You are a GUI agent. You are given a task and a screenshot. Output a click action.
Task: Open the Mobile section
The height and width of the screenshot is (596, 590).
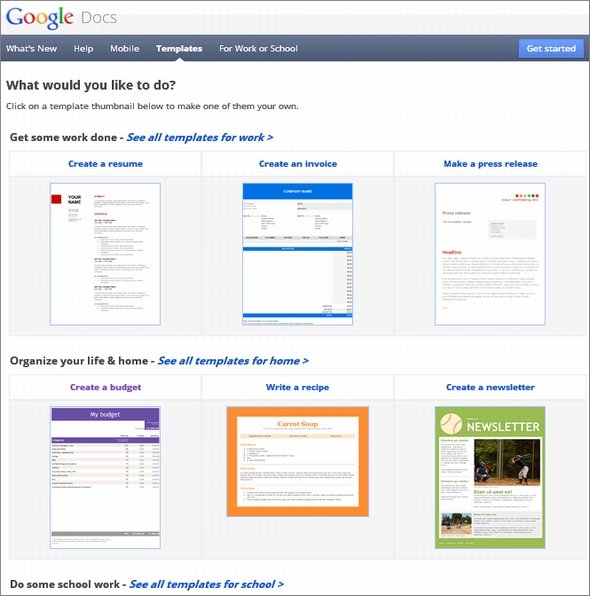click(x=125, y=49)
